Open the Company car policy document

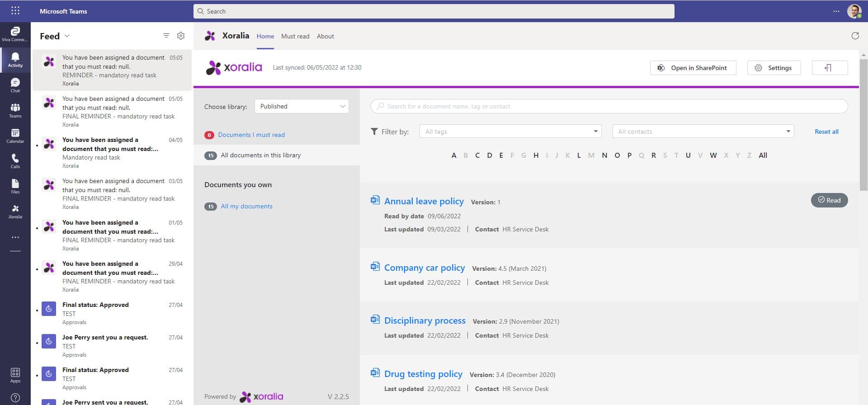pyautogui.click(x=425, y=268)
